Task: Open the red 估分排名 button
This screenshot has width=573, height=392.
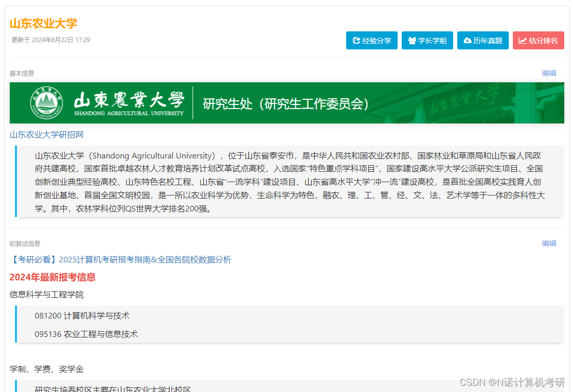Action: [539, 41]
